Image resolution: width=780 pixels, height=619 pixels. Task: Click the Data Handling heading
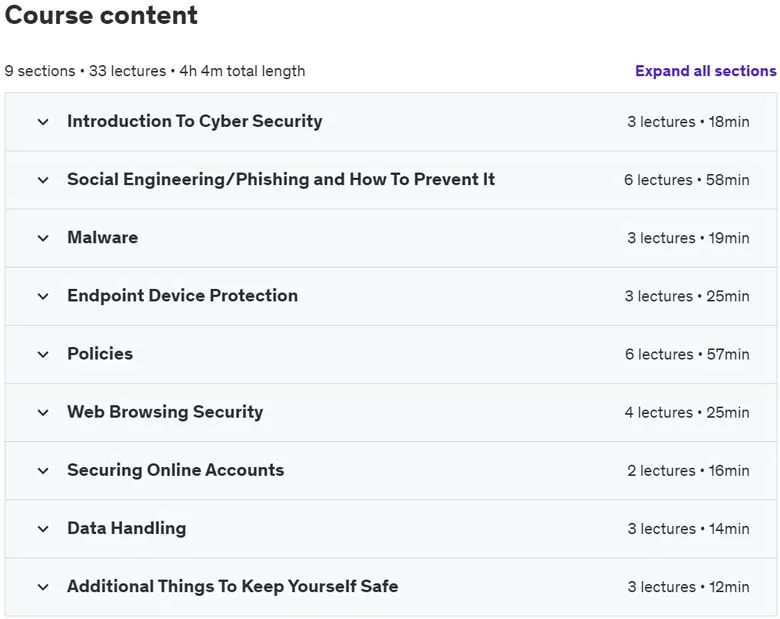click(x=127, y=528)
